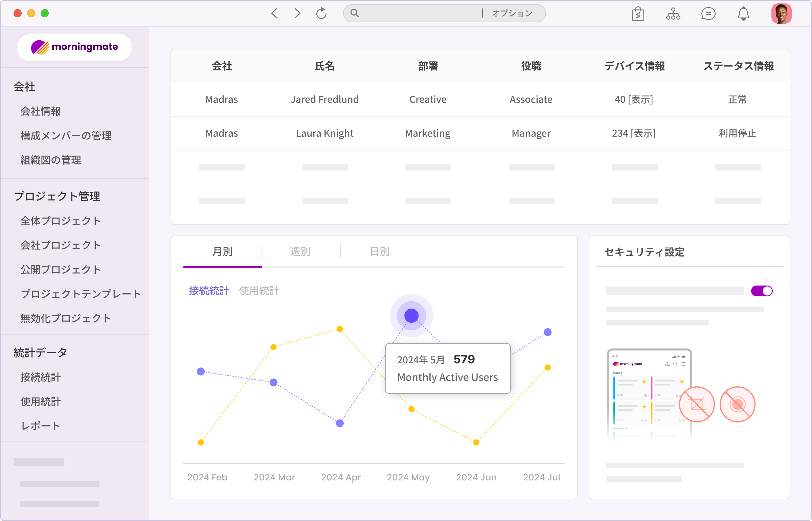
Task: Open the chat messages icon
Action: click(x=708, y=14)
